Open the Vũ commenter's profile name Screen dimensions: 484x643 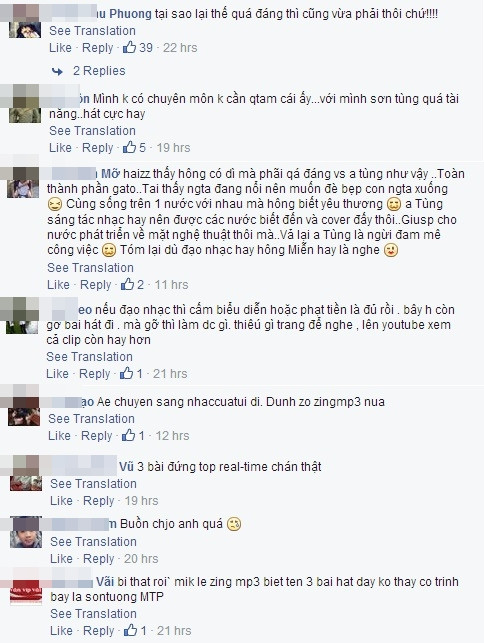pos(127,466)
